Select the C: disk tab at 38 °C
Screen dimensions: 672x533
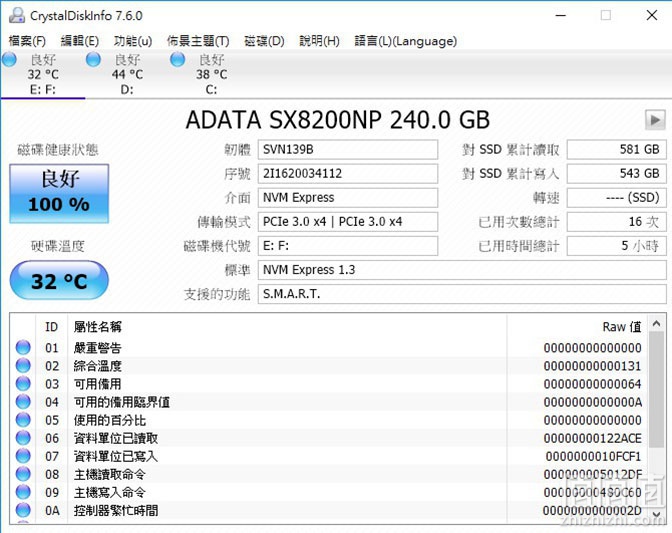(211, 75)
